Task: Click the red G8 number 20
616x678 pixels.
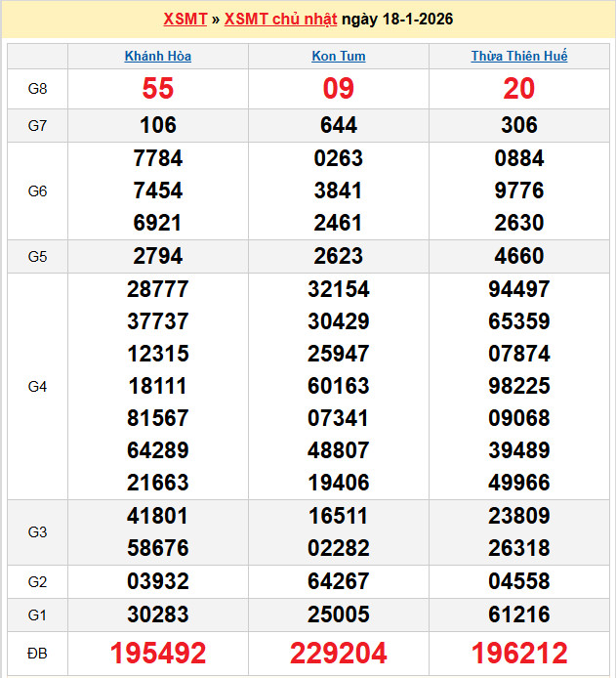Action: pyautogui.click(x=518, y=89)
